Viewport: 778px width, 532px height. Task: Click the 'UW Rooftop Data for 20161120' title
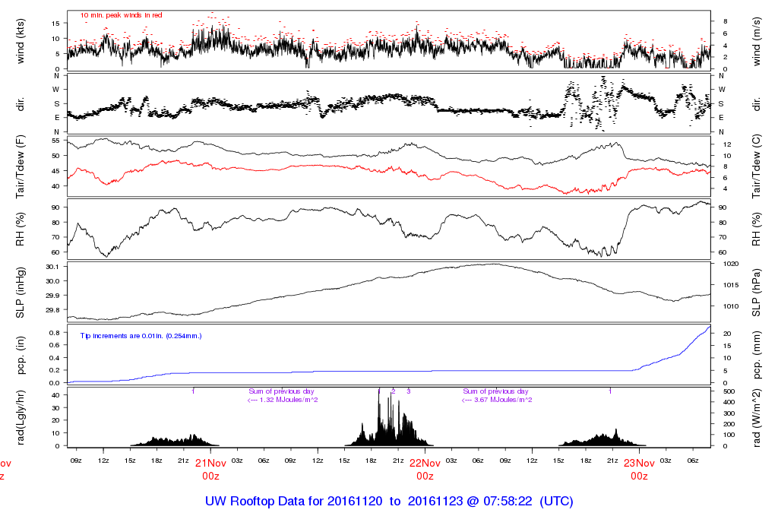[x=294, y=502]
